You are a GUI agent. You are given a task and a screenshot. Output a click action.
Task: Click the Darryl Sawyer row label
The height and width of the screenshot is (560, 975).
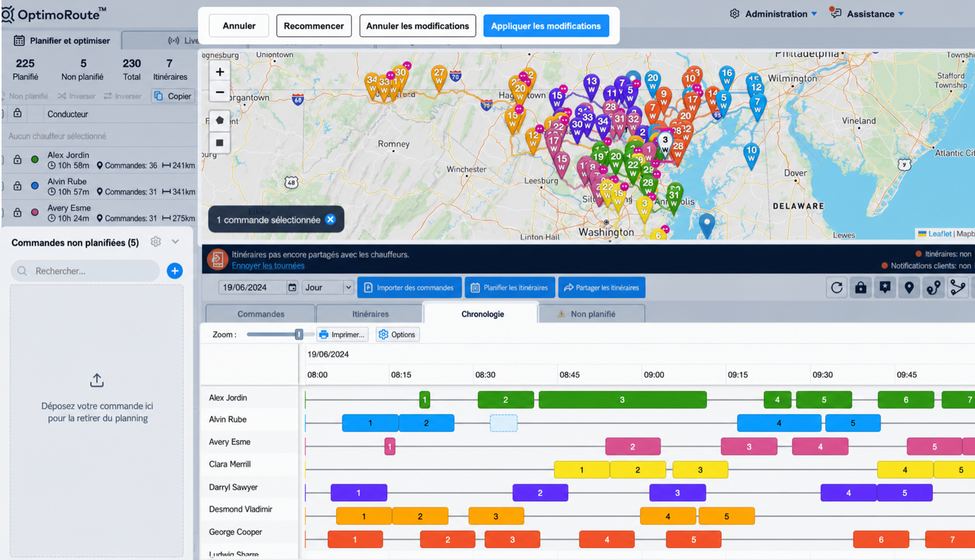[233, 487]
